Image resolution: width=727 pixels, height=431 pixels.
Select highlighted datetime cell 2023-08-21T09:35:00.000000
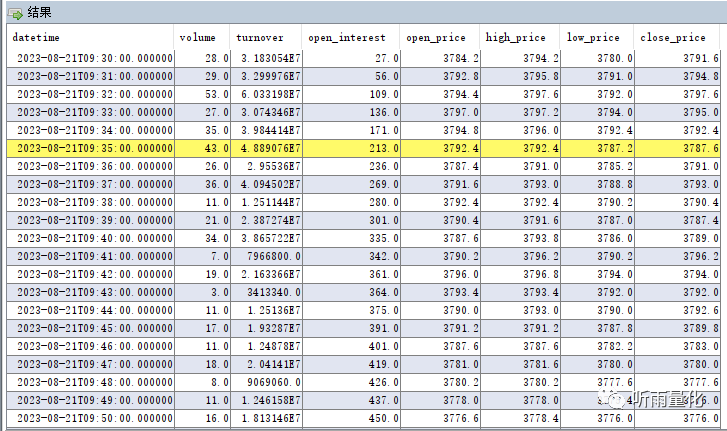point(90,148)
